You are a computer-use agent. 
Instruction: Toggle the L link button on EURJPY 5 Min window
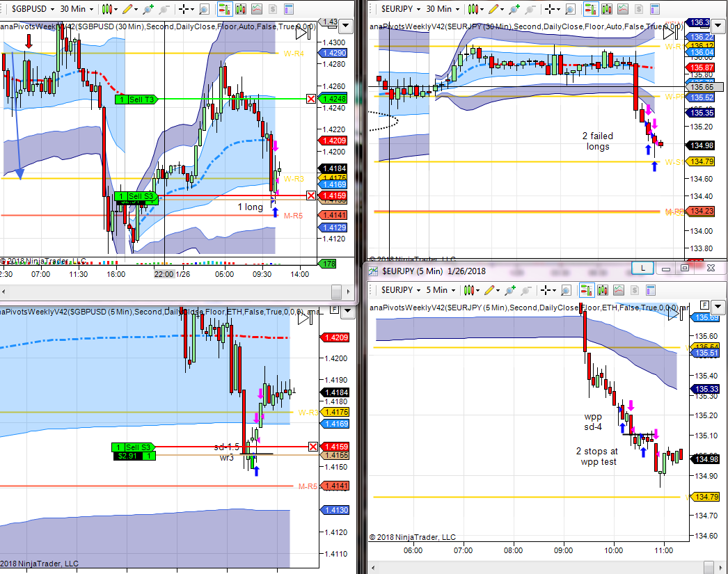(x=643, y=268)
